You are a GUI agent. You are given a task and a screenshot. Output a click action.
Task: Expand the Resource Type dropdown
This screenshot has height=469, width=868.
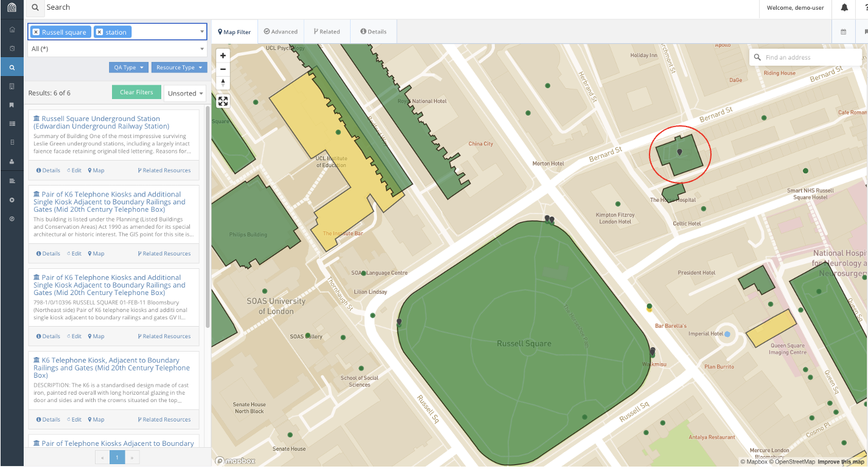[x=179, y=67]
